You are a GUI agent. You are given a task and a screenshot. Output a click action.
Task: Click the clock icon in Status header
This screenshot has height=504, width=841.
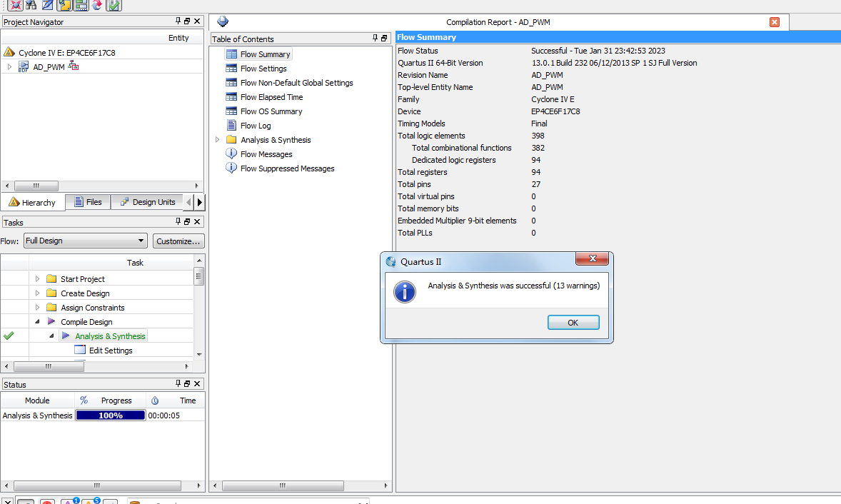click(155, 400)
